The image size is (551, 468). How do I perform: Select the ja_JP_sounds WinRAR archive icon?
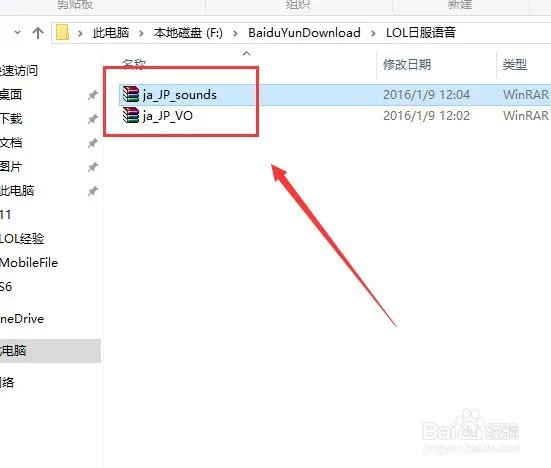pyautogui.click(x=131, y=94)
